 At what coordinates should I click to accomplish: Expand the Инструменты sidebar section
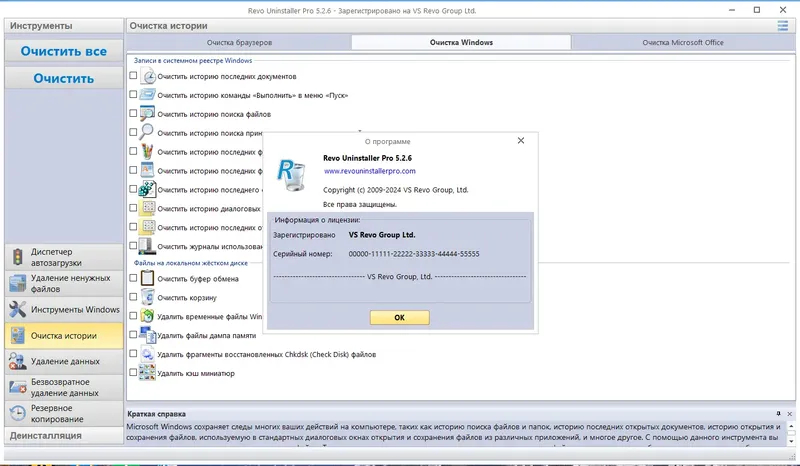point(64,26)
